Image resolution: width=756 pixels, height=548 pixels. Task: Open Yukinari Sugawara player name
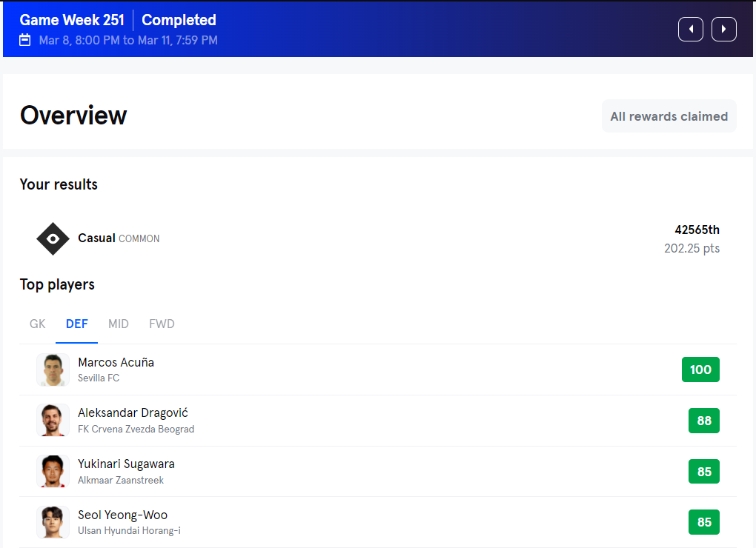coord(126,464)
